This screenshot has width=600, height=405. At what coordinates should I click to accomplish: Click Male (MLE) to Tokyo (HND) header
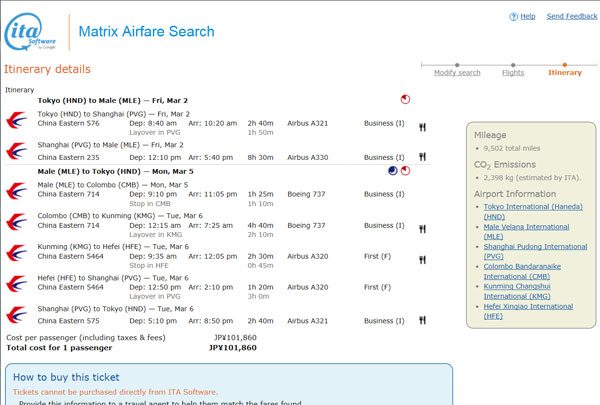pos(115,171)
